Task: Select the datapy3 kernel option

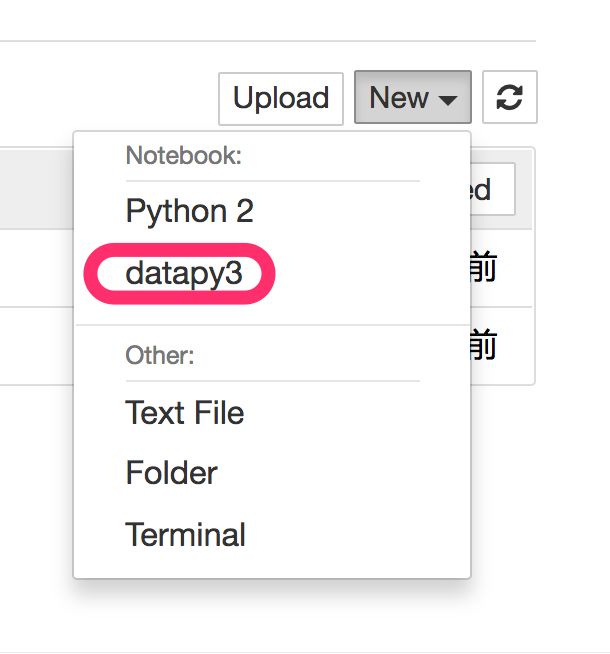Action: coord(184,274)
